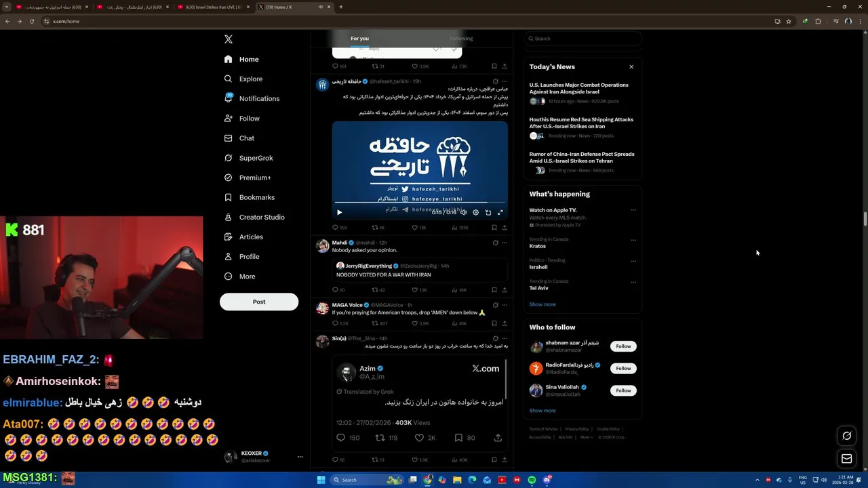Viewport: 868px width, 488px height.
Task: Open more options for Israhell trend
Action: pyautogui.click(x=633, y=260)
